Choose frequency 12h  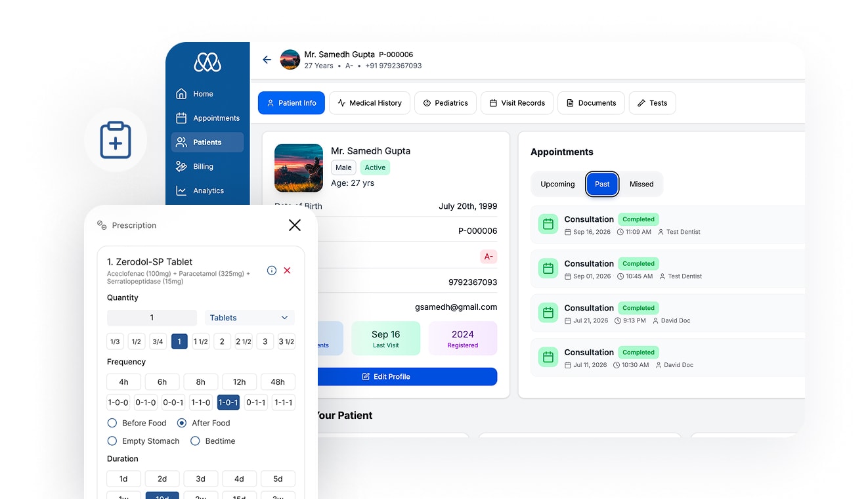pos(239,382)
